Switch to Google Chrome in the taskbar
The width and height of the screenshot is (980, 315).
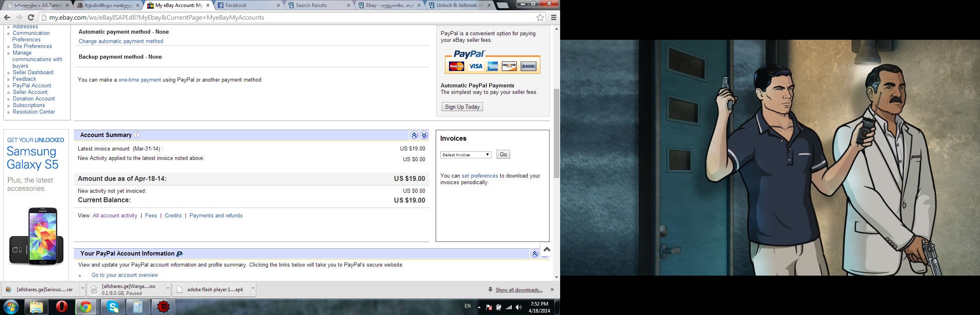coord(86,307)
